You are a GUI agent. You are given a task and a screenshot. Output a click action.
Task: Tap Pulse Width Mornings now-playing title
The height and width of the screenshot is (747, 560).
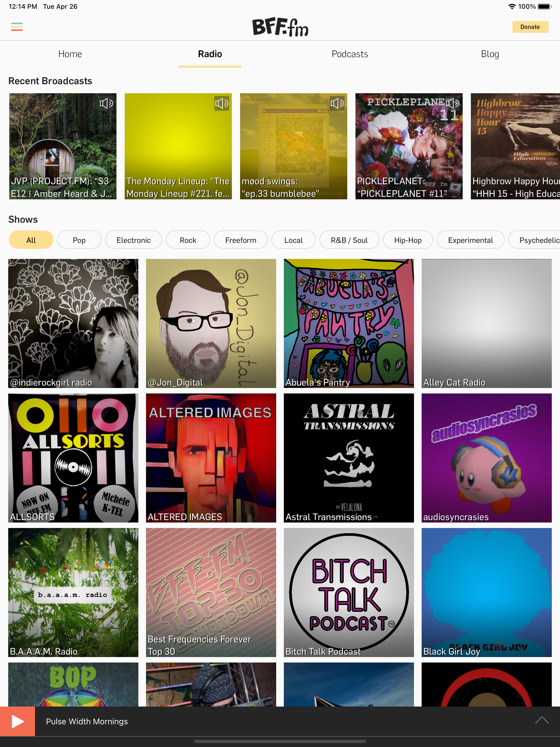(x=87, y=721)
